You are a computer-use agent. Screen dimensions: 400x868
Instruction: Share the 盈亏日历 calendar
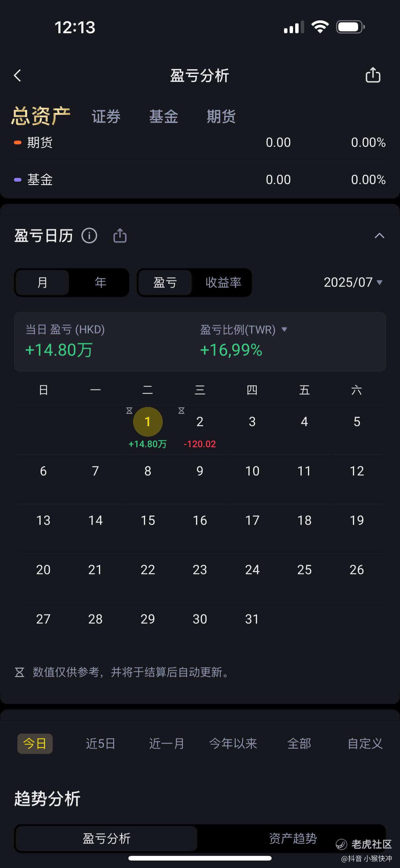click(x=120, y=236)
